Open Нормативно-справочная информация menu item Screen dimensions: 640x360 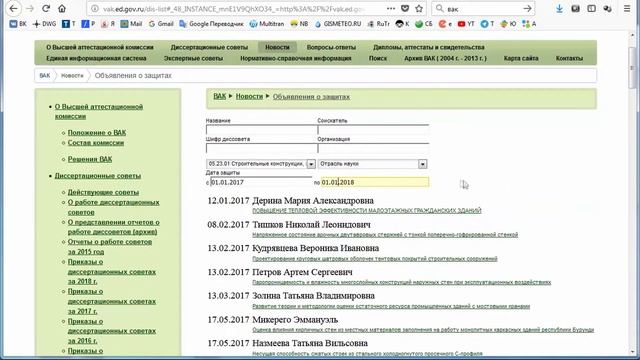coord(296,58)
